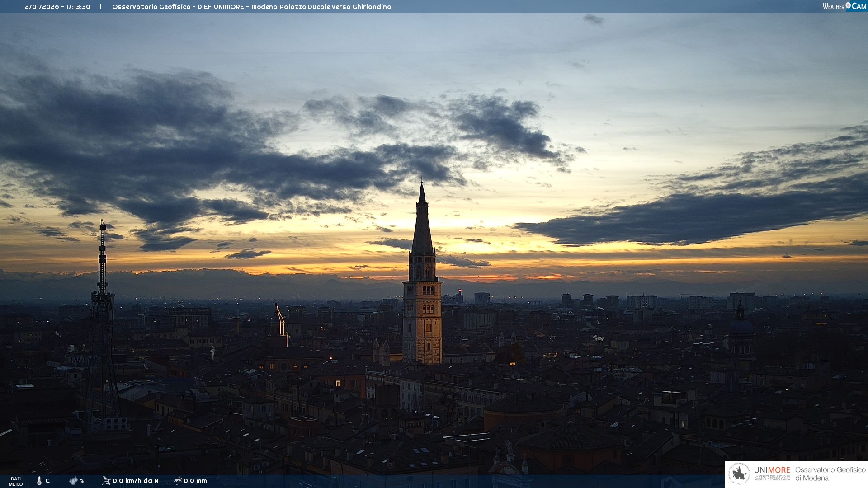
Task: Click the 12/01/2026 - 17:13:30 timestamp
Action: 57,7
